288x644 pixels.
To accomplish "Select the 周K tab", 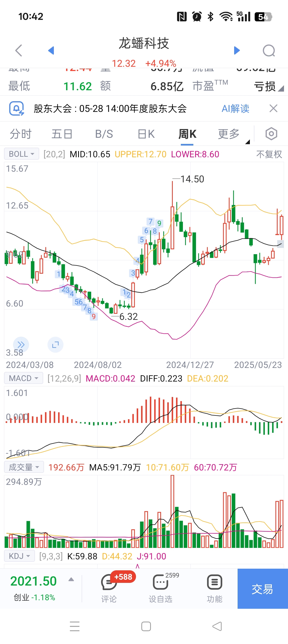I will click(187, 134).
